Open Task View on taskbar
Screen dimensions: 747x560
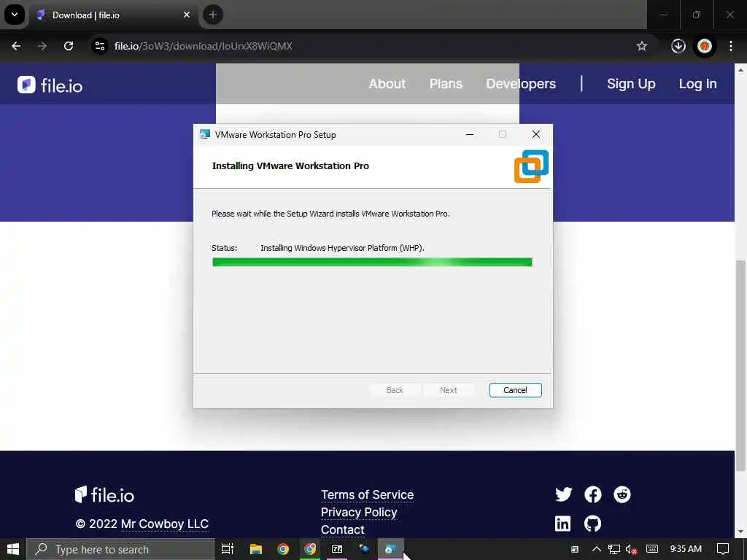pos(228,550)
